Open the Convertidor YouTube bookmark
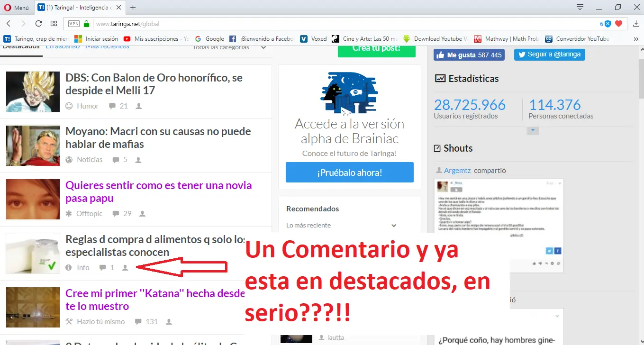 tap(577, 39)
